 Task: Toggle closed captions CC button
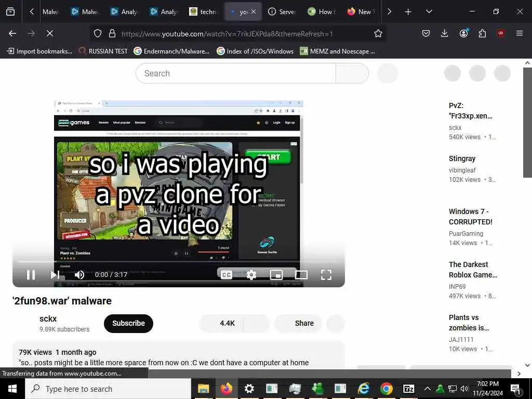pyautogui.click(x=227, y=275)
